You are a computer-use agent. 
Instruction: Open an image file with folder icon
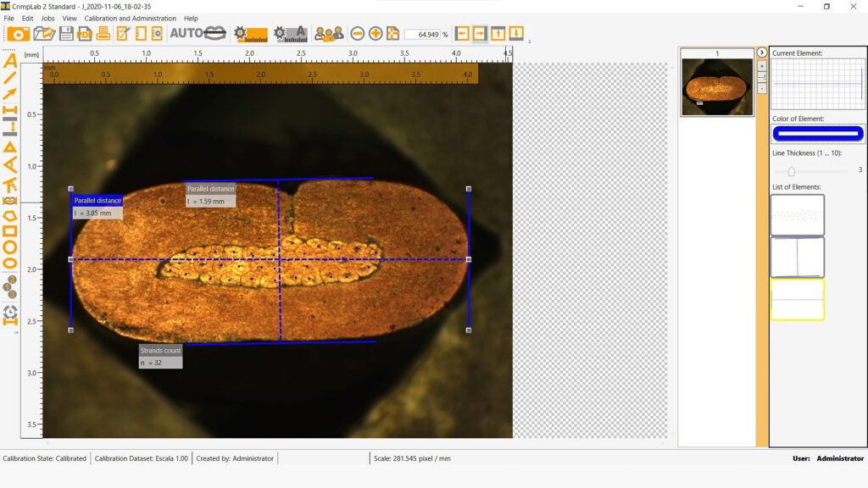pos(44,34)
